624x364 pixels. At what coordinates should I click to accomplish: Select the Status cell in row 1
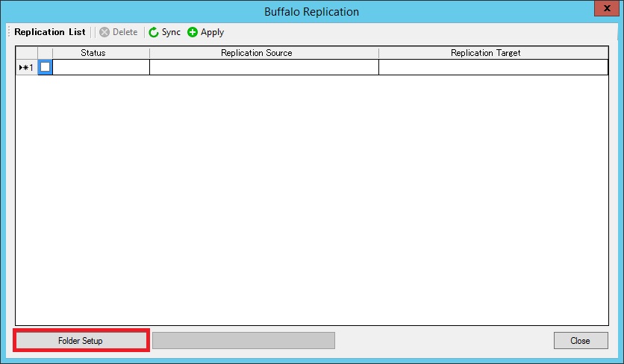coord(101,67)
